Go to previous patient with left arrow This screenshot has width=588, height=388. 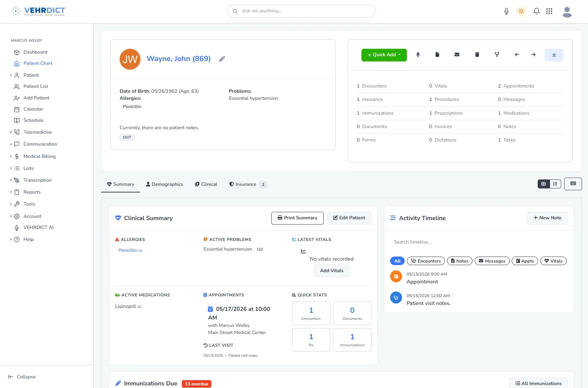point(517,55)
